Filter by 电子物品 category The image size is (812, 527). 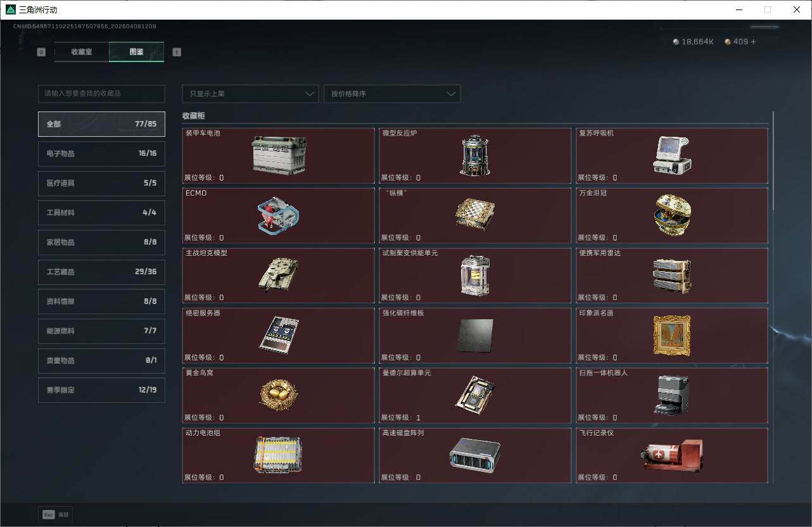[101, 153]
